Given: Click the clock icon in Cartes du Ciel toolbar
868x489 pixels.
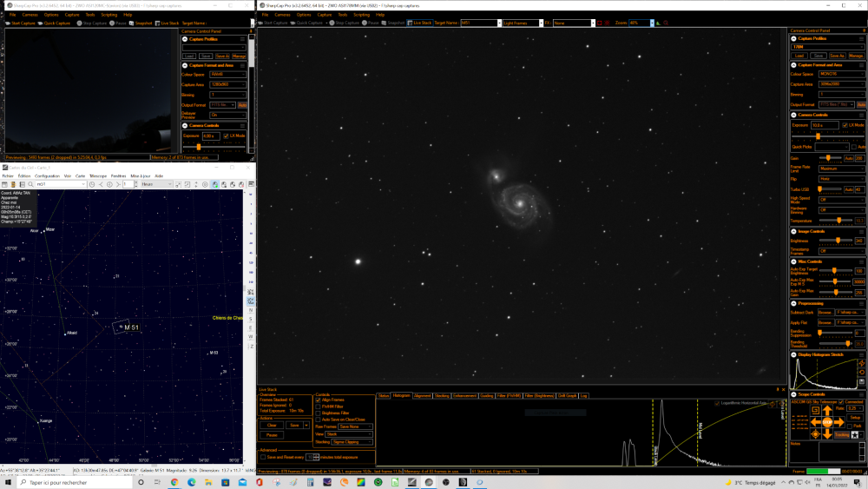Looking at the screenshot, I should coord(92,184).
